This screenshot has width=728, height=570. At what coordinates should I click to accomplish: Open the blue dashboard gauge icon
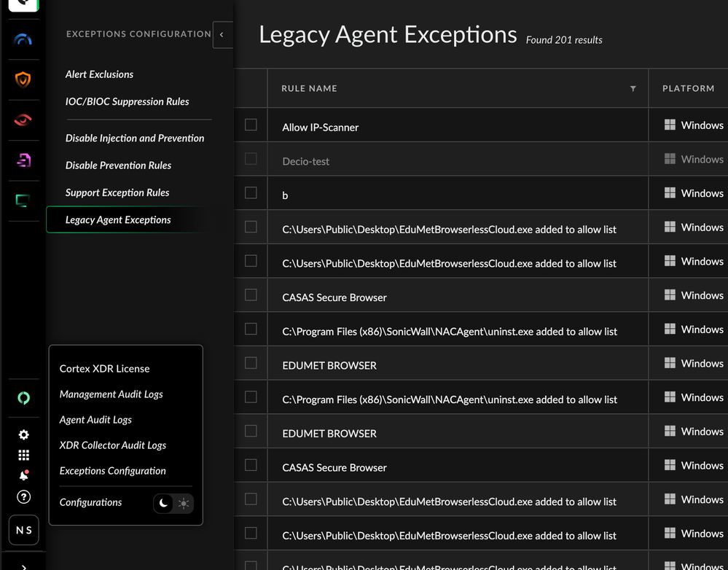23,39
